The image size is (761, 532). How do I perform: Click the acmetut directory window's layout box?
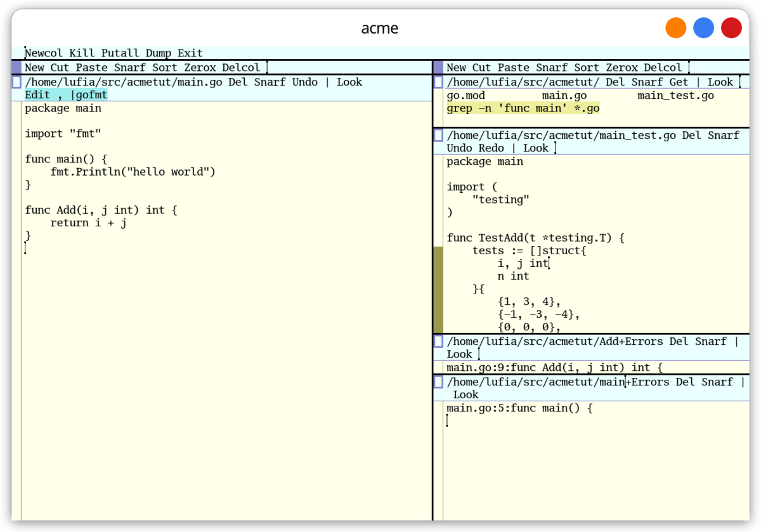coord(438,82)
